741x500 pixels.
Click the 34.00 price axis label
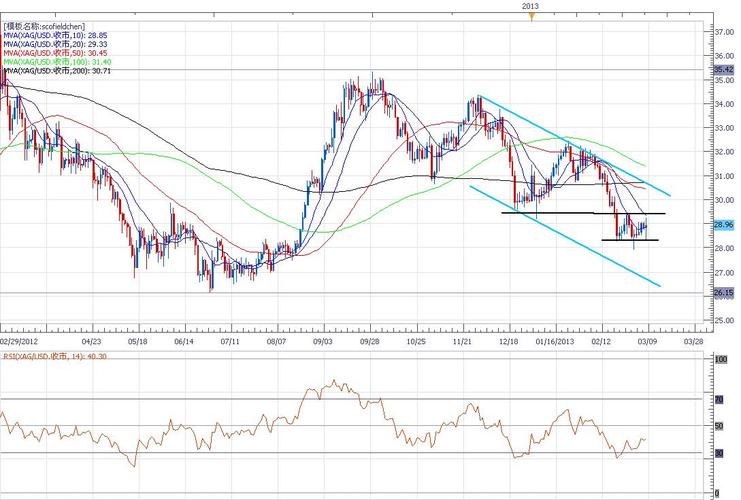point(724,104)
